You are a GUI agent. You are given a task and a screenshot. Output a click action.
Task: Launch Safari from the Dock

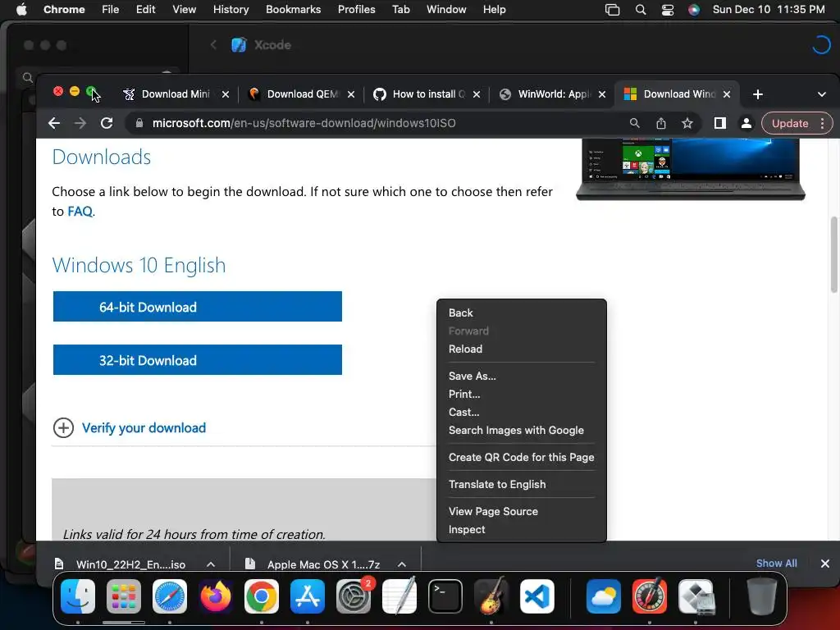170,596
